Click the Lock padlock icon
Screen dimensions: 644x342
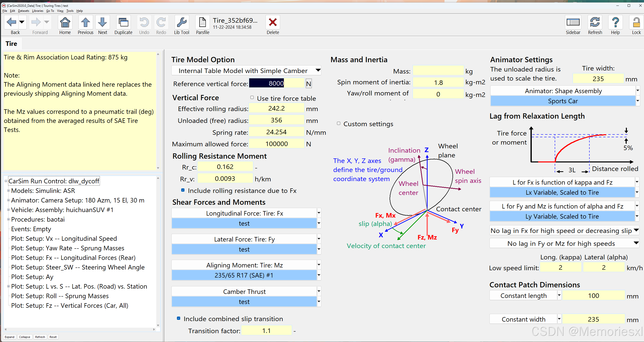click(x=636, y=23)
